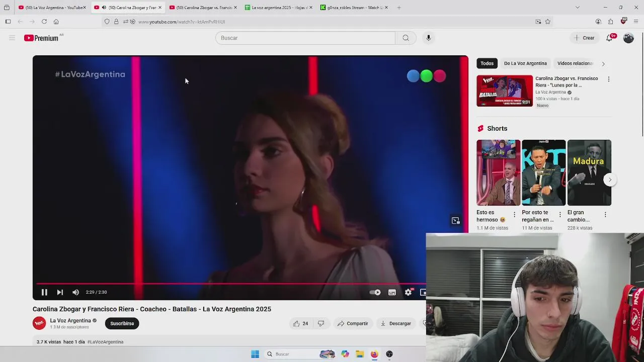644x362 pixels.
Task: Open the Crear menu
Action: 585,38
